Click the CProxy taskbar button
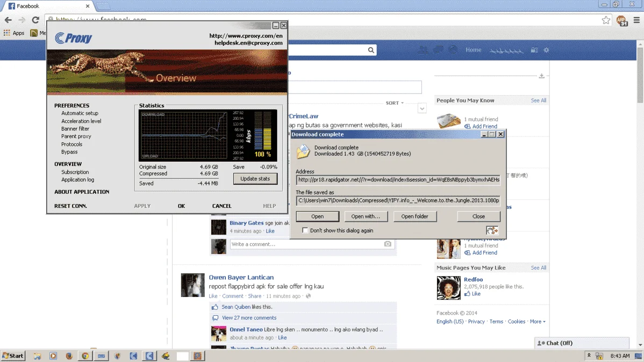Viewport: 644px width, 362px height. [149, 356]
